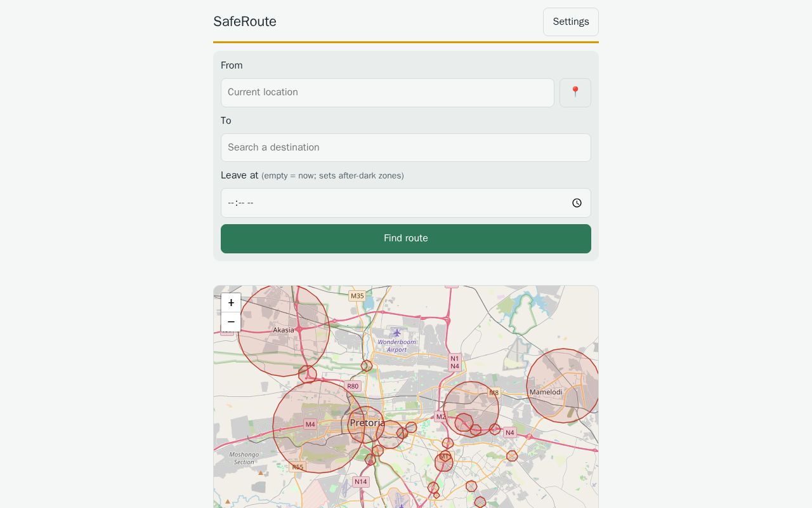The height and width of the screenshot is (508, 812).
Task: Select the Wonderboom Airport plane icon
Action: pyautogui.click(x=397, y=333)
